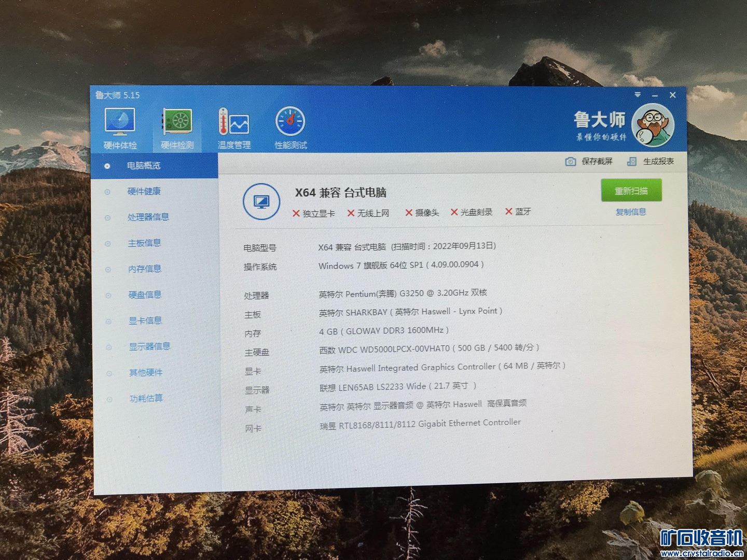This screenshot has width=747, height=560.
Task: Click the 显示器 field label
Action: (x=257, y=390)
